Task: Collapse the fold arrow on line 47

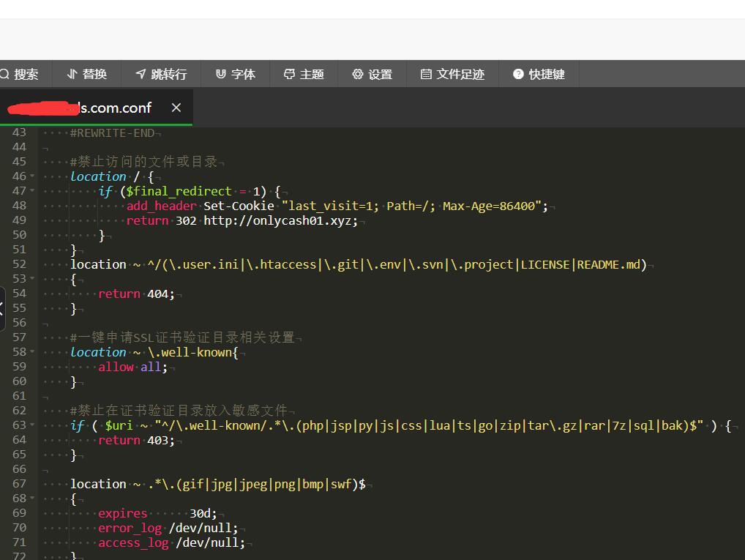Action: [x=32, y=190]
